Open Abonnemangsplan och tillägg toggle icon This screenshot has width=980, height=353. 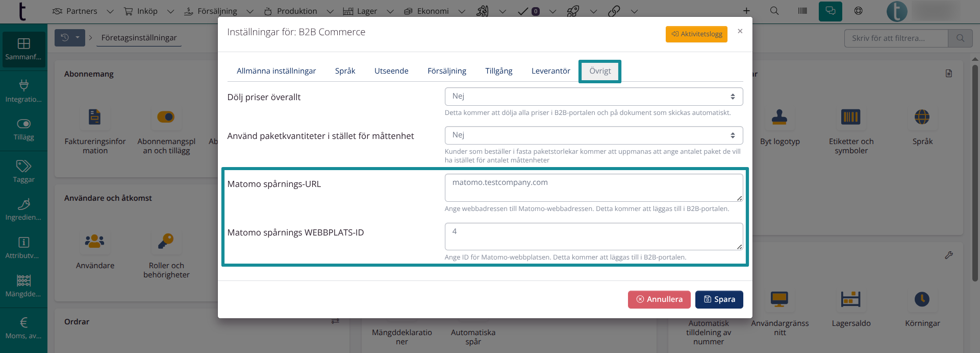tap(166, 117)
